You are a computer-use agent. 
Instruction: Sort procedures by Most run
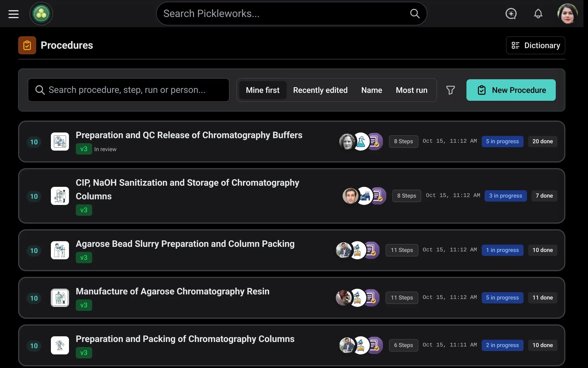coord(412,90)
